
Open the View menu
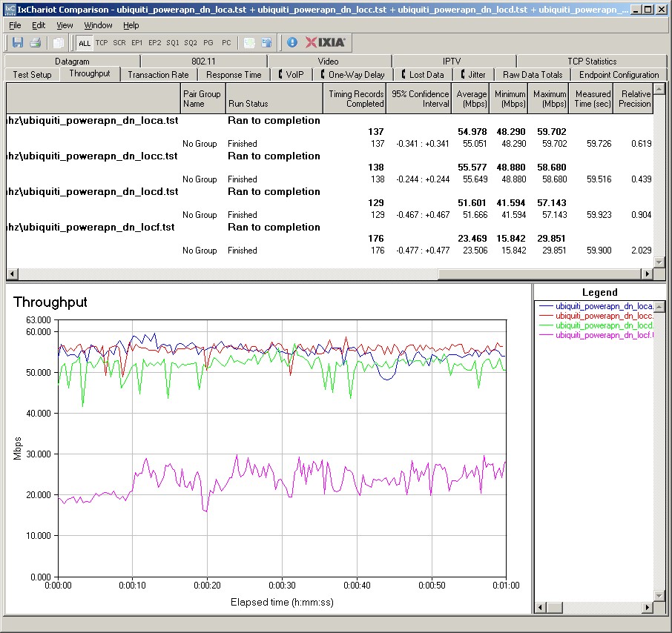click(x=65, y=25)
